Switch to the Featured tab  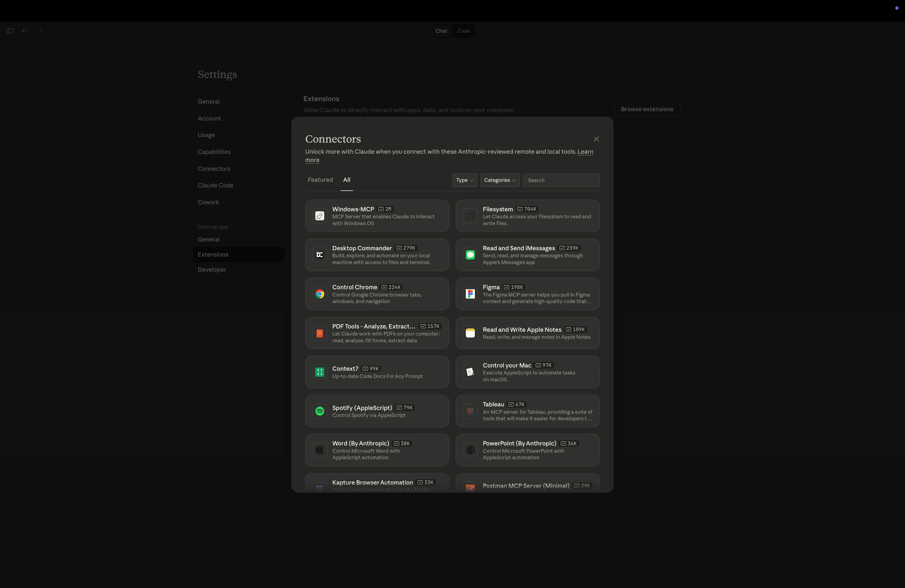point(320,180)
